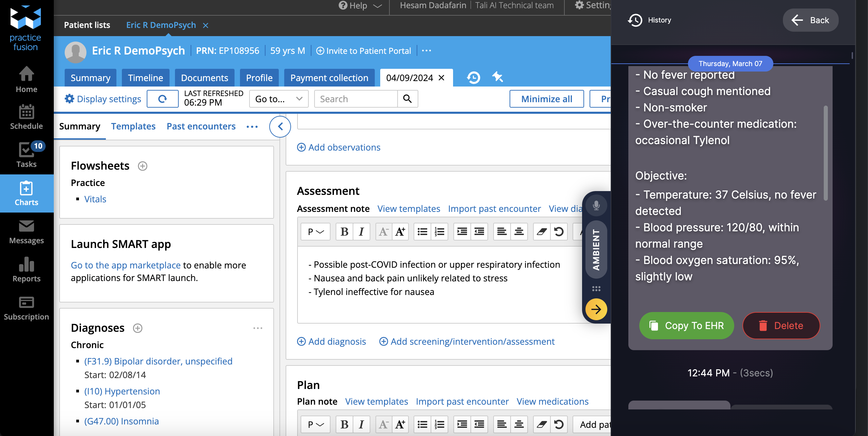Click the Add diagnosis link
The height and width of the screenshot is (436, 868).
pyautogui.click(x=332, y=341)
